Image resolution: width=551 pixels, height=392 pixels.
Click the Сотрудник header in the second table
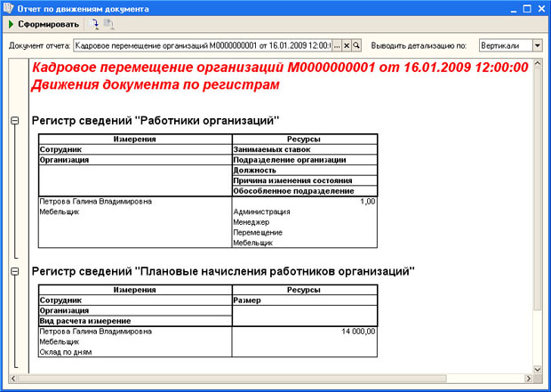pyautogui.click(x=135, y=300)
